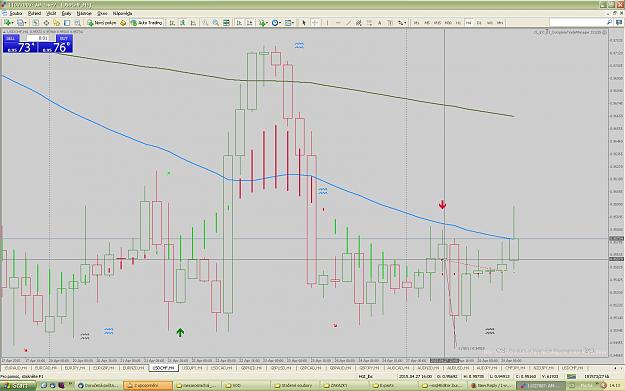Click the search magnifier icon
The height and width of the screenshot is (391, 625).
pos(609,22)
